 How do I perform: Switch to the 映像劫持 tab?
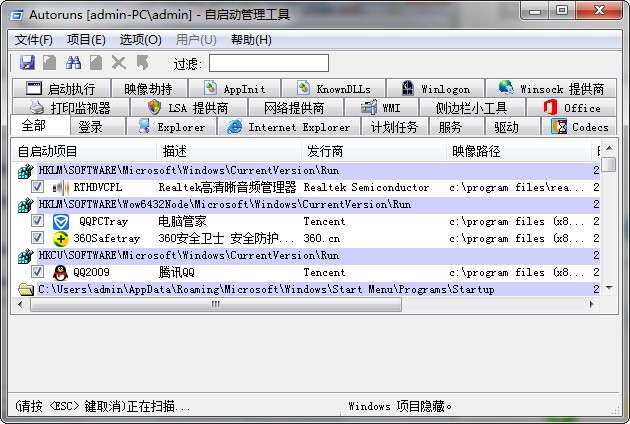click(149, 88)
